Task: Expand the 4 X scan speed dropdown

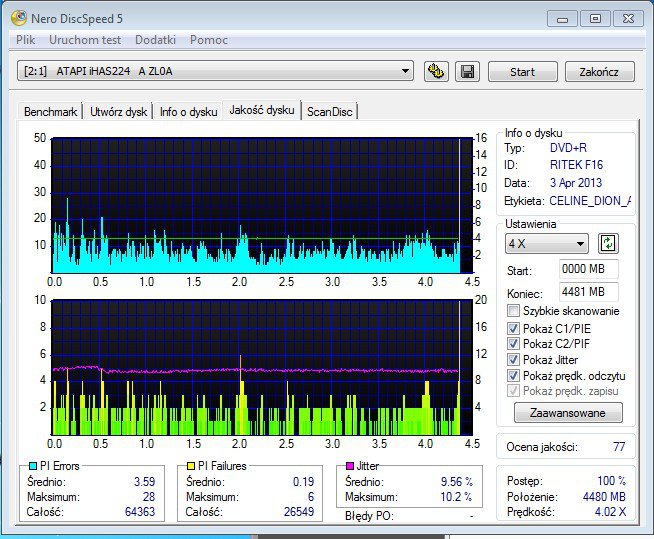Action: click(546, 244)
